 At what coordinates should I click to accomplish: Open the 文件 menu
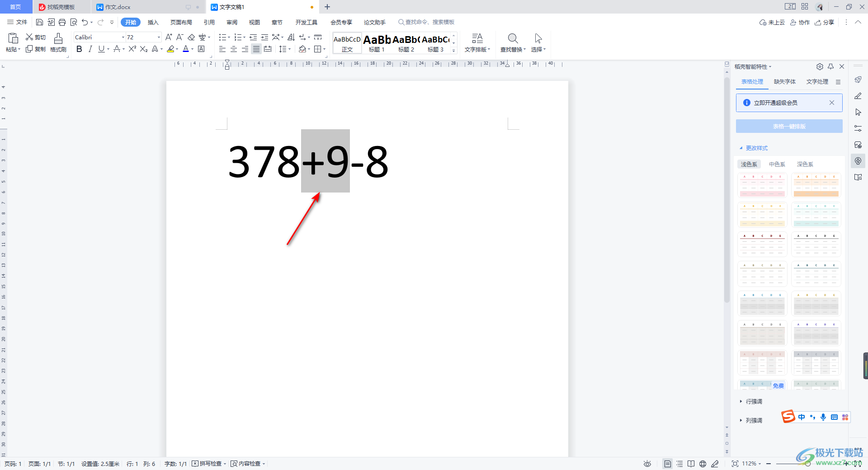(17, 22)
